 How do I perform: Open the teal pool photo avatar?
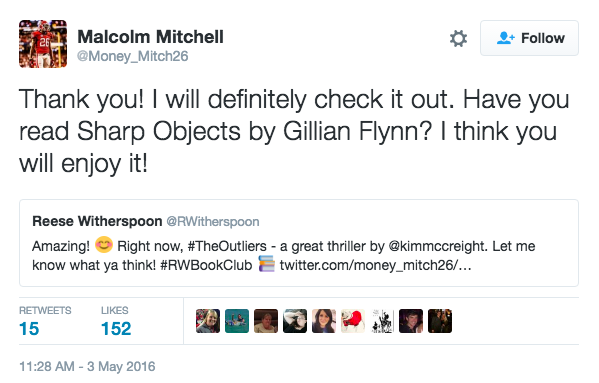coord(237,321)
